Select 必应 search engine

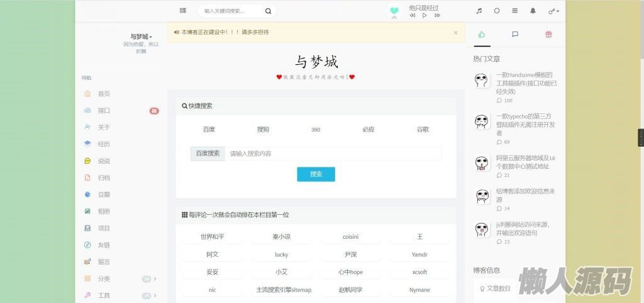369,130
